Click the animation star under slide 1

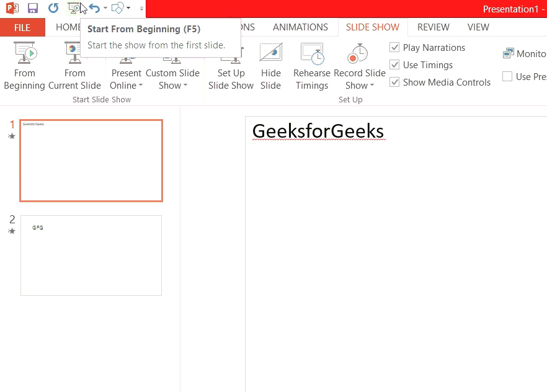coord(12,136)
